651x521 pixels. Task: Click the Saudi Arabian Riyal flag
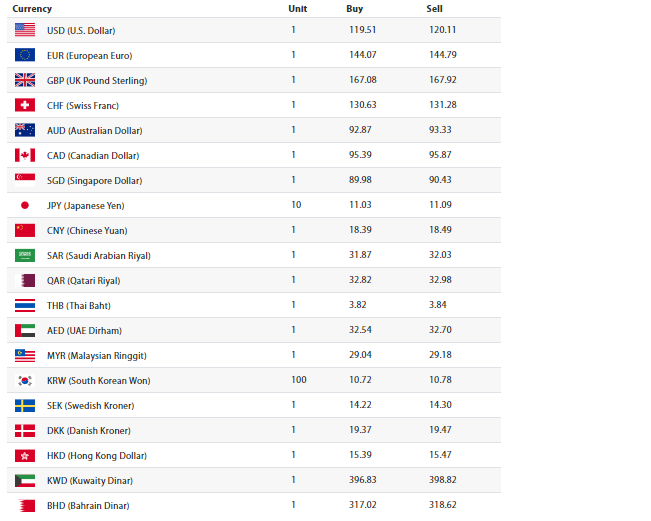click(x=25, y=255)
